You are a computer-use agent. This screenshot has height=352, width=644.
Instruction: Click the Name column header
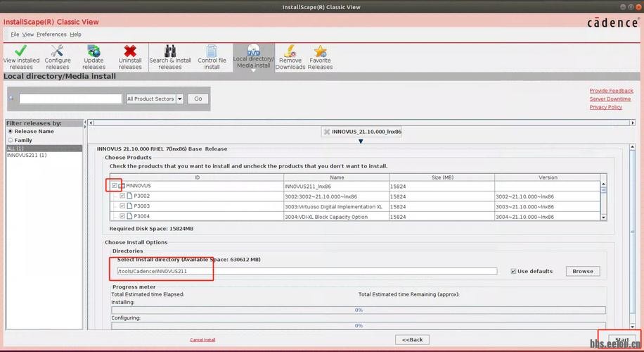pos(336,177)
